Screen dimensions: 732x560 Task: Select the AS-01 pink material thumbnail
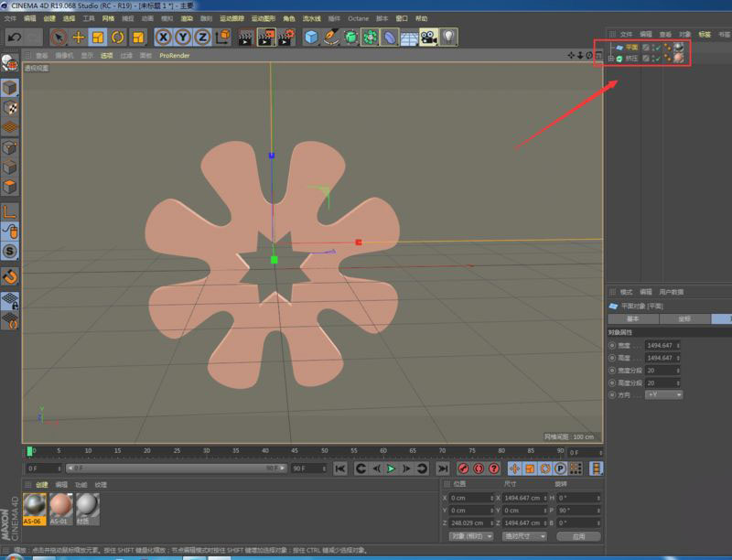click(x=60, y=509)
